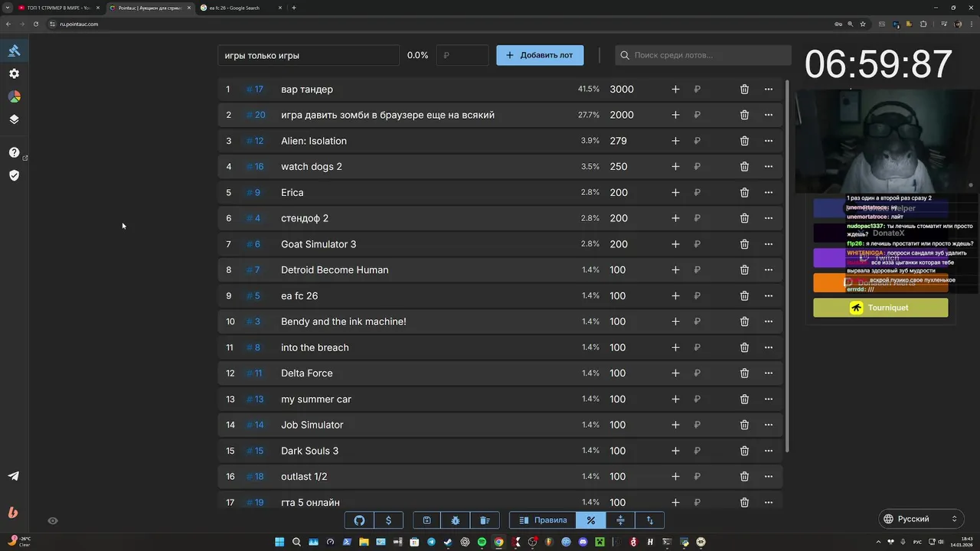
Task: Open a new browser tab
Action: click(294, 8)
